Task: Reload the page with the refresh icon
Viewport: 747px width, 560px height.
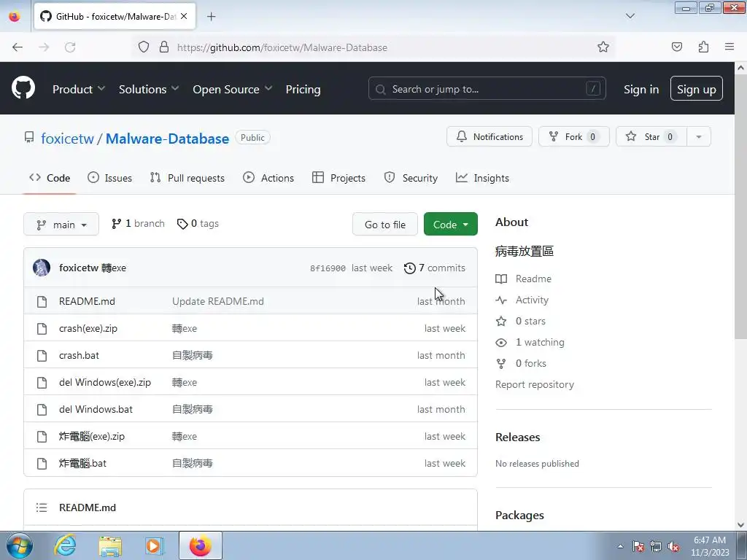Action: [x=70, y=47]
